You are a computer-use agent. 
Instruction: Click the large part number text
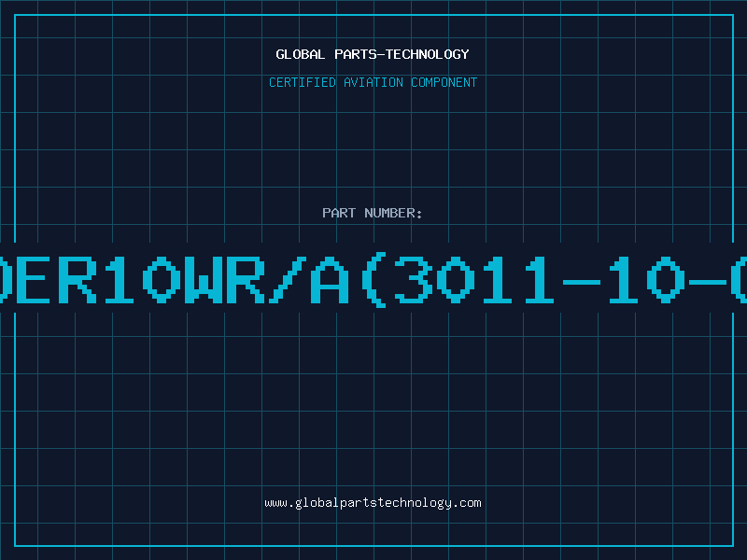373,279
